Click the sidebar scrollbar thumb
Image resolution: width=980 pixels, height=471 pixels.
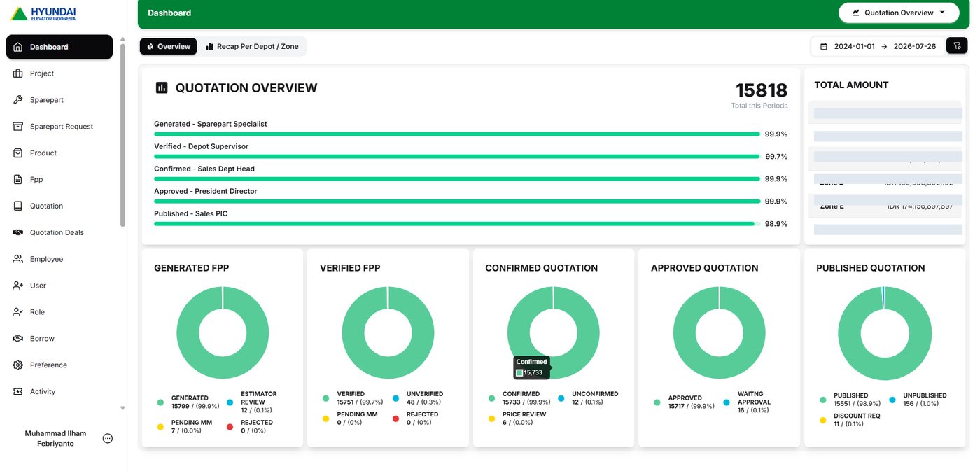pos(122,136)
